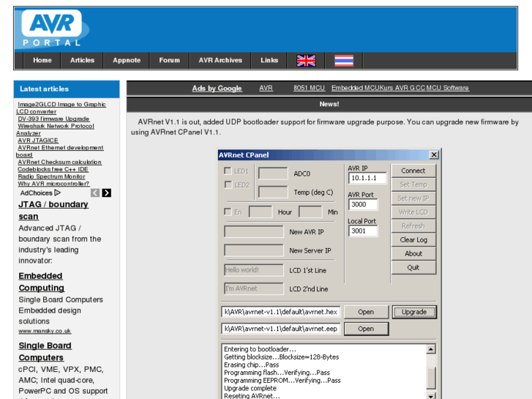Viewport: 532px width, 399px height.
Task: Click the AVR Portal logo
Action: click(x=52, y=29)
